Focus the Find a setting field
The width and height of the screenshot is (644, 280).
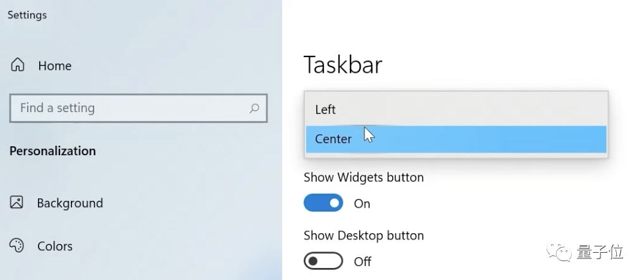[x=127, y=108]
